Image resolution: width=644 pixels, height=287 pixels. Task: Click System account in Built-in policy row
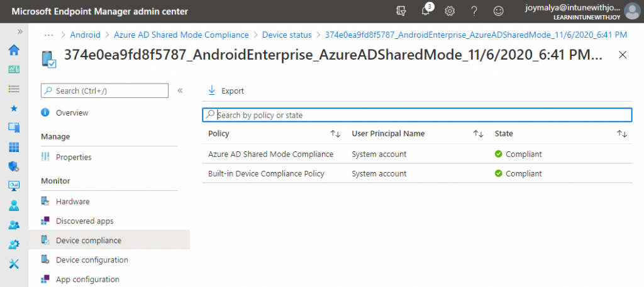coord(379,173)
